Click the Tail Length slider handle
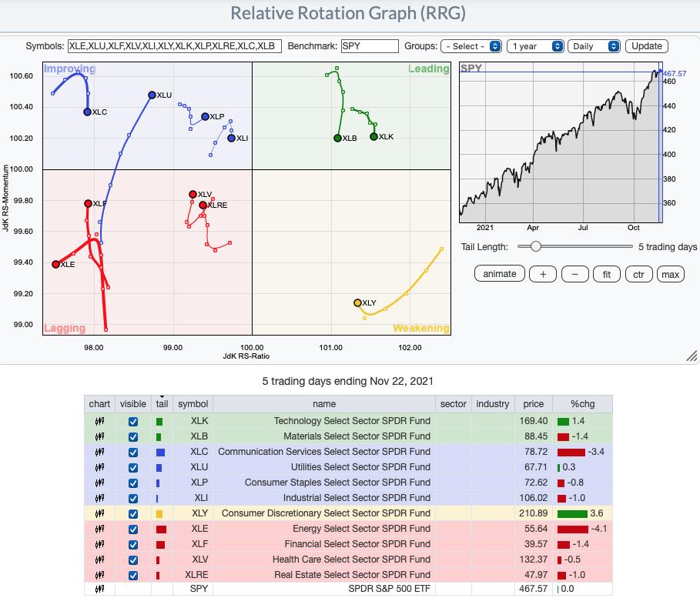Image resolution: width=700 pixels, height=598 pixels. 536,246
